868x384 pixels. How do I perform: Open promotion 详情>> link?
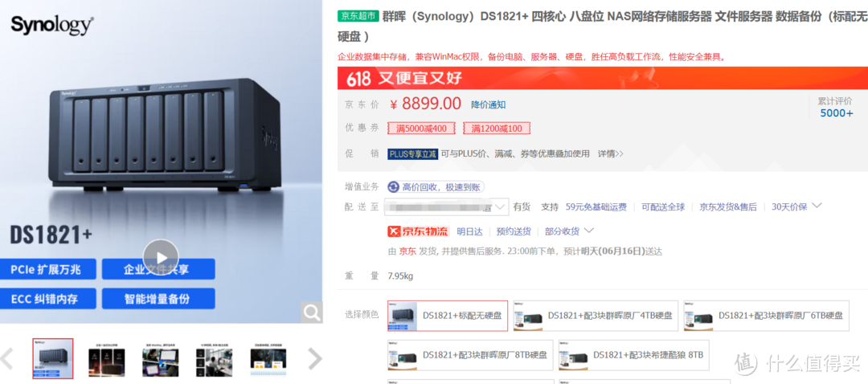pyautogui.click(x=611, y=153)
